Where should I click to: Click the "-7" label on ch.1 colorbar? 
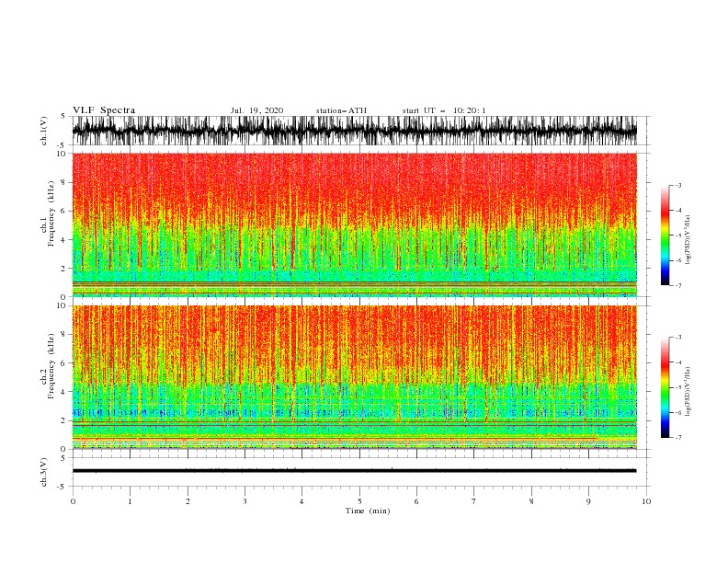pos(678,285)
